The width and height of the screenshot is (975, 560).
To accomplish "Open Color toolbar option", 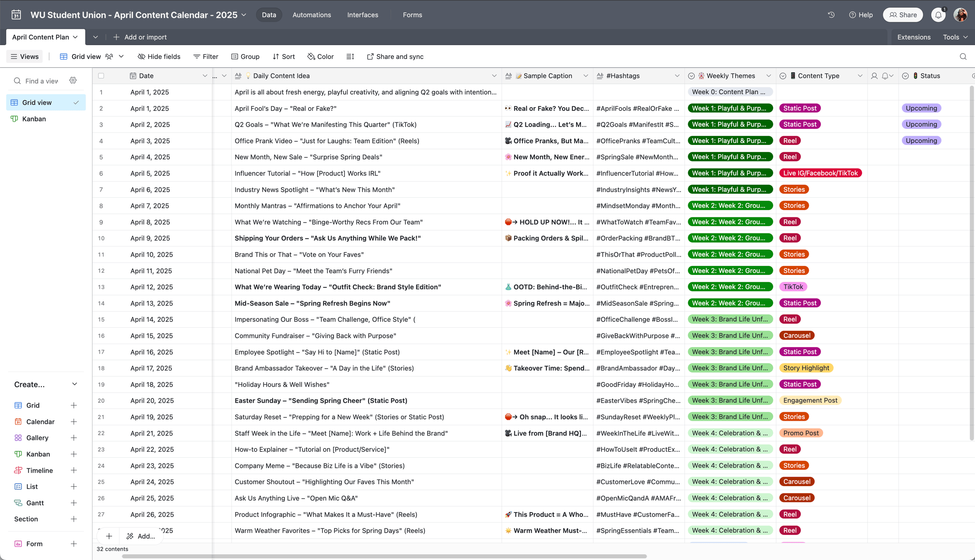I will point(321,57).
